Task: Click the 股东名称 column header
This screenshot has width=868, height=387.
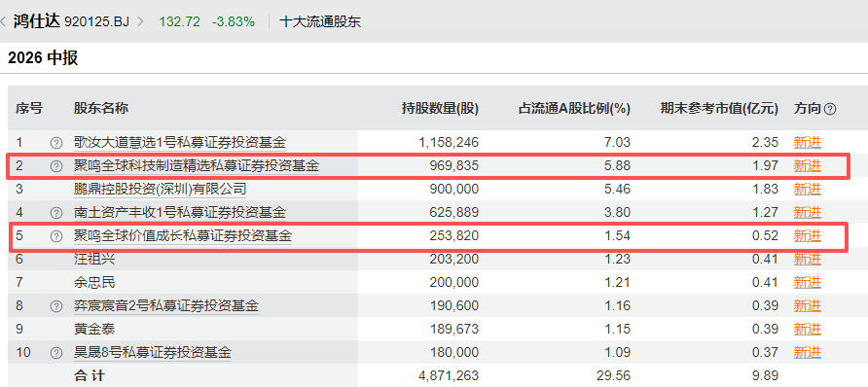Action: [101, 108]
